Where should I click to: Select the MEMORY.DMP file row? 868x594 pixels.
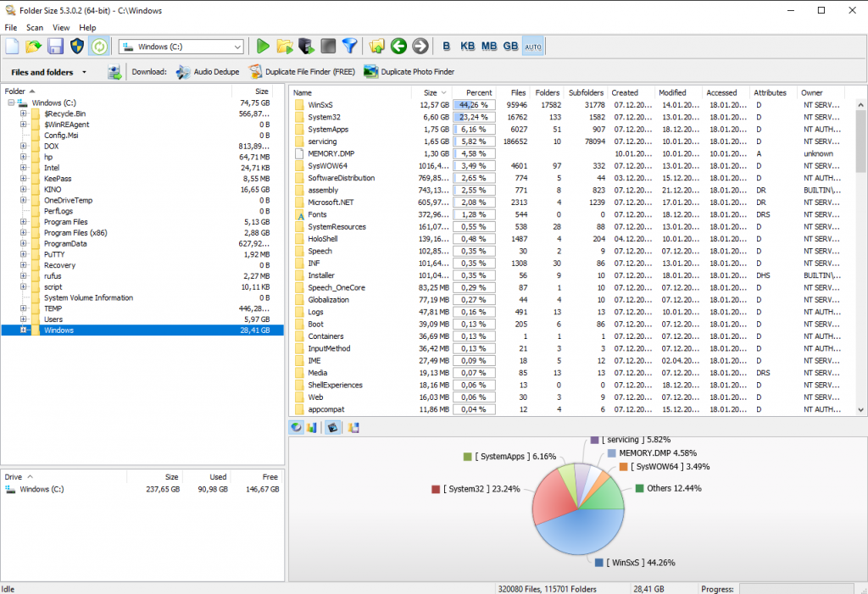[x=574, y=153]
